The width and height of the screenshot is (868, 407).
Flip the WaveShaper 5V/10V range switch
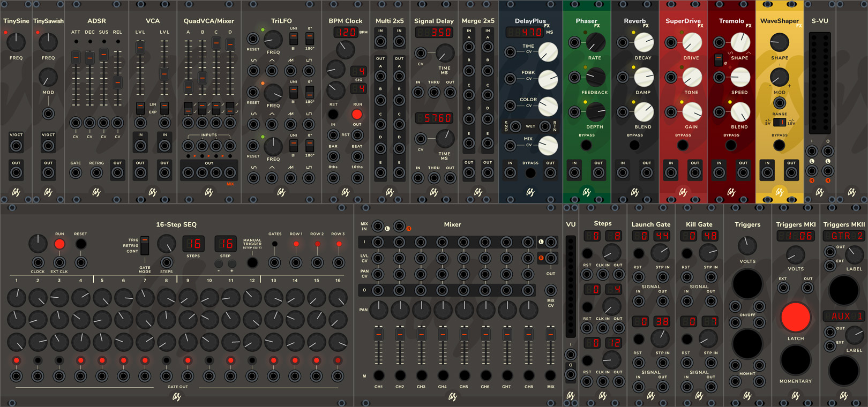780,122
